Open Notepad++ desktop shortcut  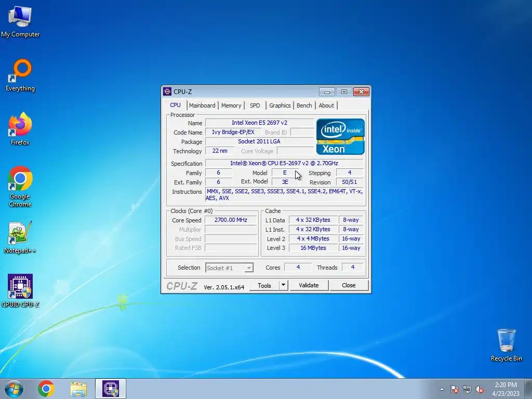(20, 237)
